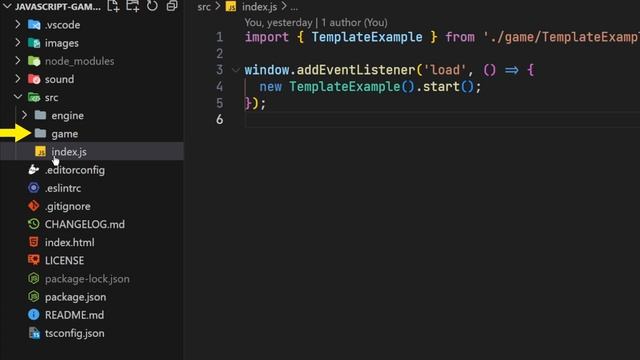This screenshot has height=360, width=640.
Task: Click 'addEventListener' on line 3
Action: [356, 70]
